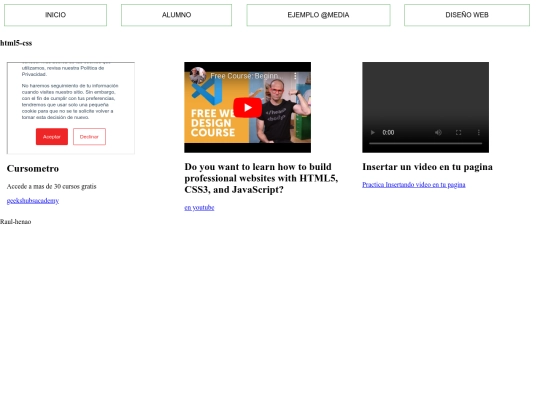Screen dimensions: 540x405
Task: Click the video player progress bar
Action: 425,143
